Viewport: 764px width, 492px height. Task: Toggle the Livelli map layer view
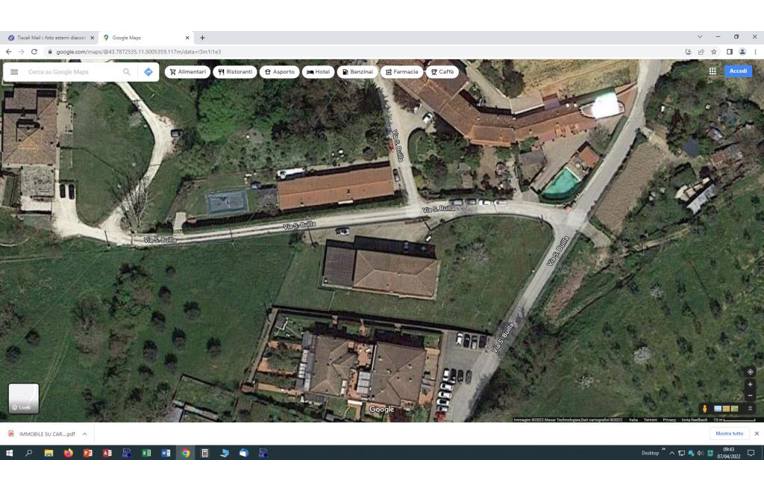click(x=24, y=398)
